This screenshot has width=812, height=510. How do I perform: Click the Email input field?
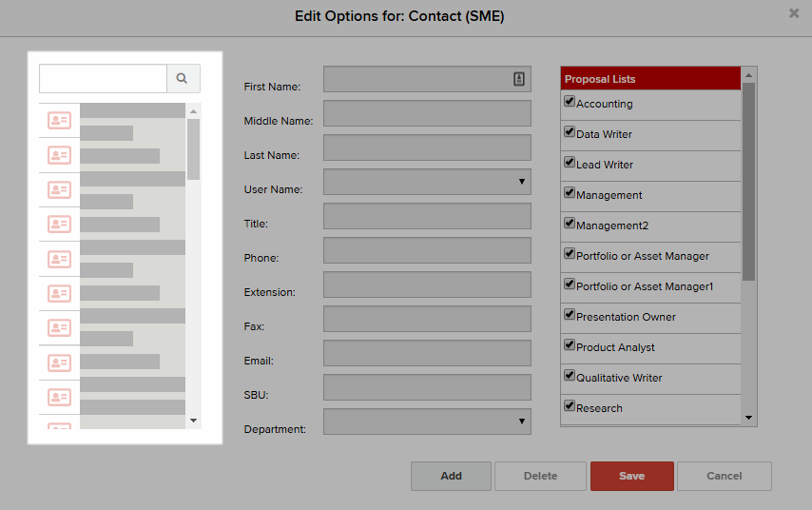click(x=427, y=353)
